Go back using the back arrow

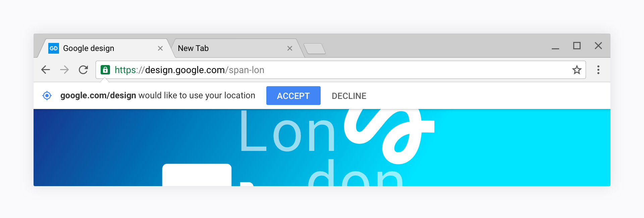pos(46,70)
